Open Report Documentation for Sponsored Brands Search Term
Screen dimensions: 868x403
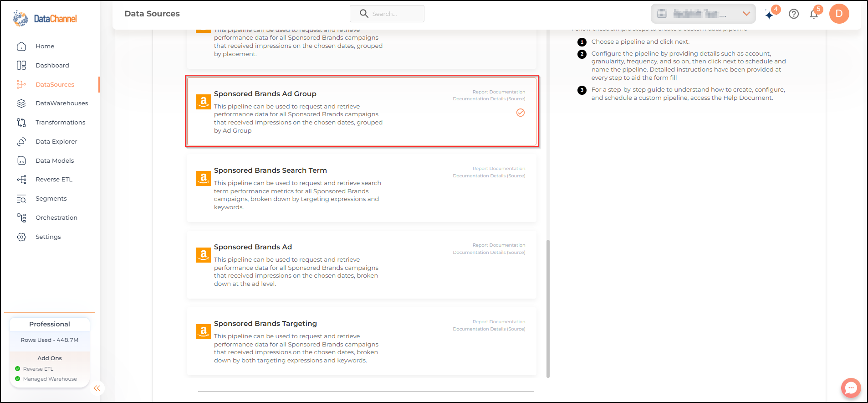pyautogui.click(x=499, y=169)
